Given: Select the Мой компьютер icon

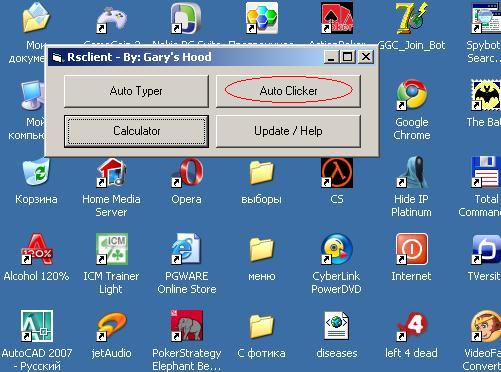Looking at the screenshot, I should [33, 95].
